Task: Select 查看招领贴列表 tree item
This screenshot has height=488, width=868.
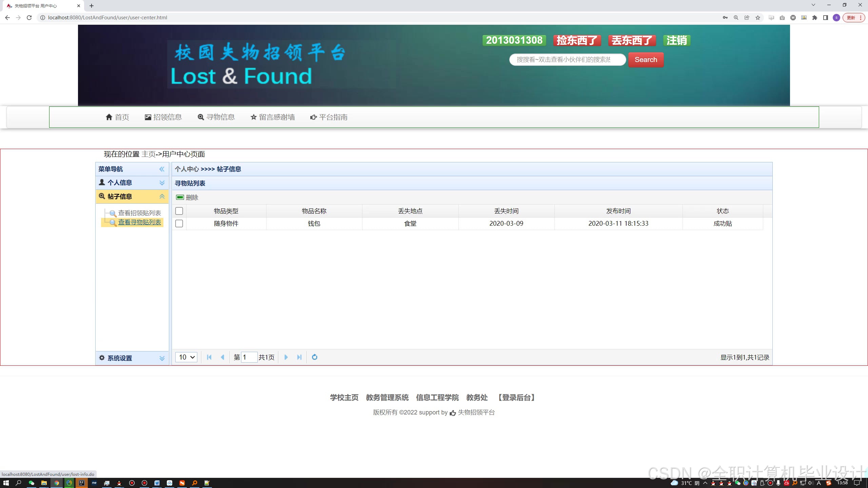Action: [x=139, y=213]
